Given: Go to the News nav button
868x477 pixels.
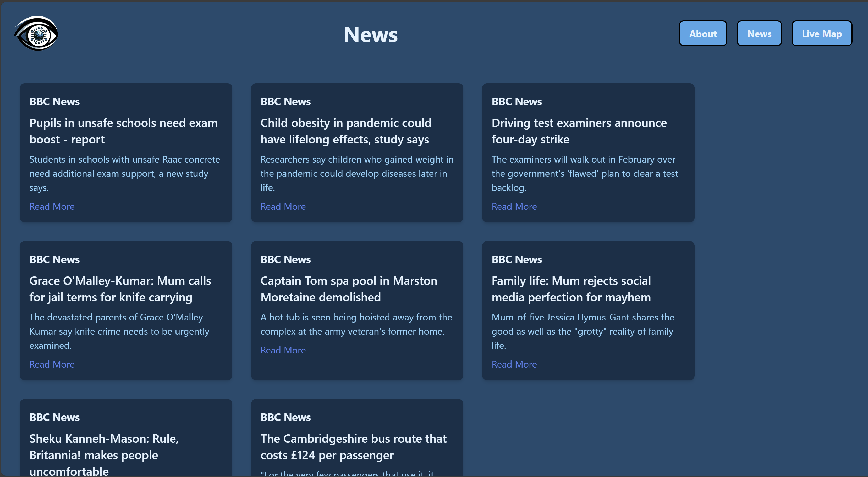Looking at the screenshot, I should pyautogui.click(x=759, y=34).
